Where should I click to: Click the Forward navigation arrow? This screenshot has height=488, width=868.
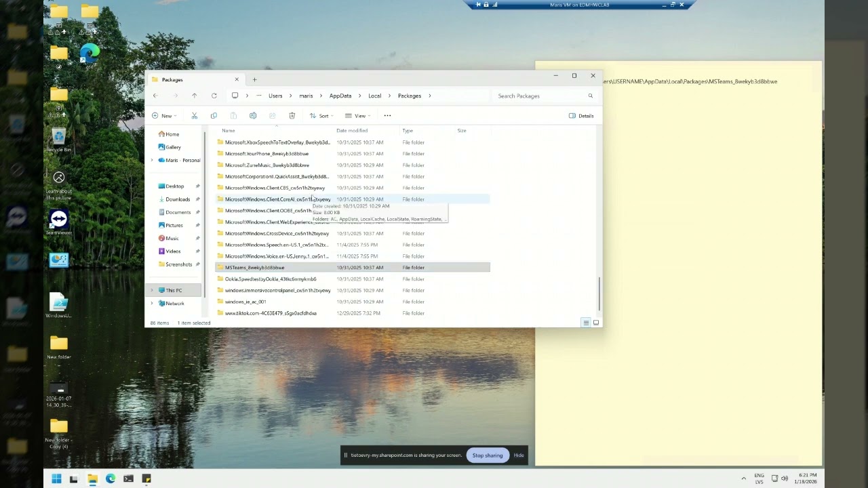175,96
